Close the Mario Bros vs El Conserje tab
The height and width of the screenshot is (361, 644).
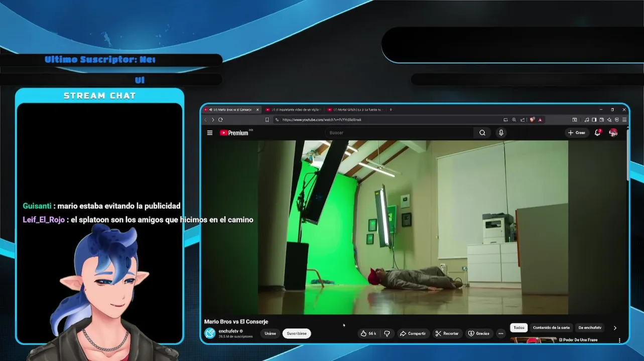coord(257,109)
